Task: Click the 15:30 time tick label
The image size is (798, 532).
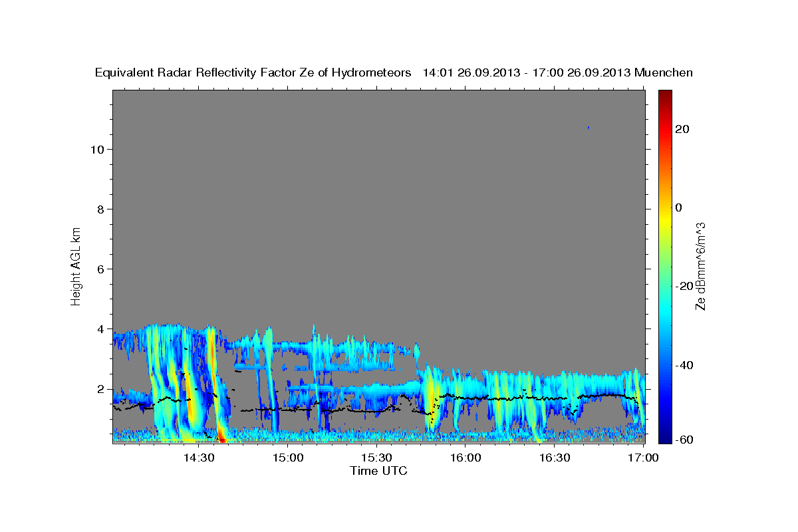Action: (x=377, y=458)
